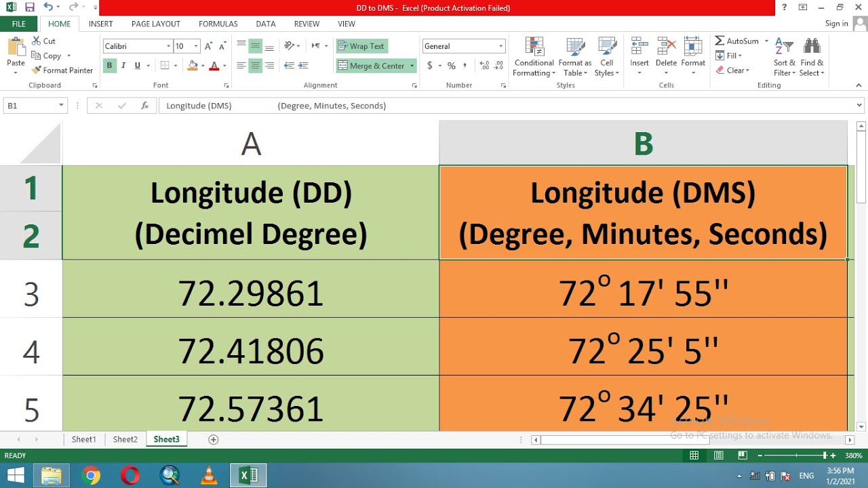Open Conditional Formatting menu
Screen dimensions: 868x488
534,57
